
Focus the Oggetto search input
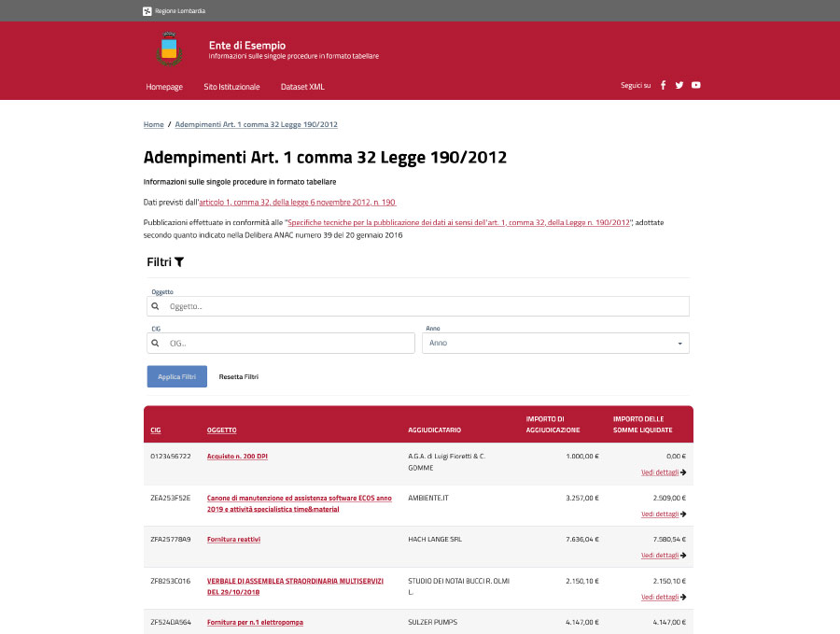tap(418, 306)
